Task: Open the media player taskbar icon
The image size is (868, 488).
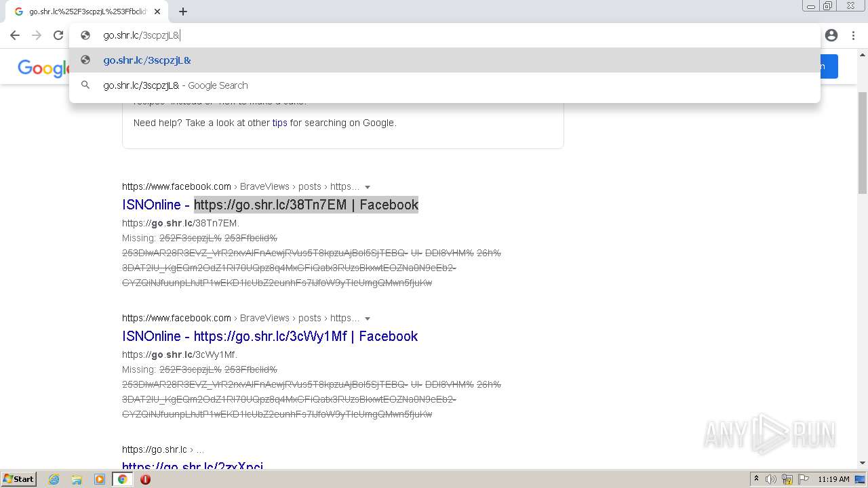Action: coord(100,479)
